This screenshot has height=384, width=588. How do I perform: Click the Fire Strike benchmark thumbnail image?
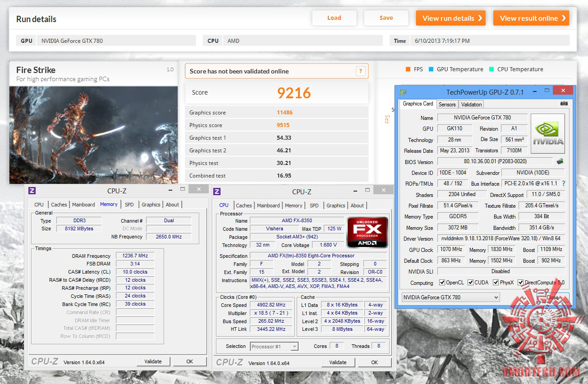(94, 135)
